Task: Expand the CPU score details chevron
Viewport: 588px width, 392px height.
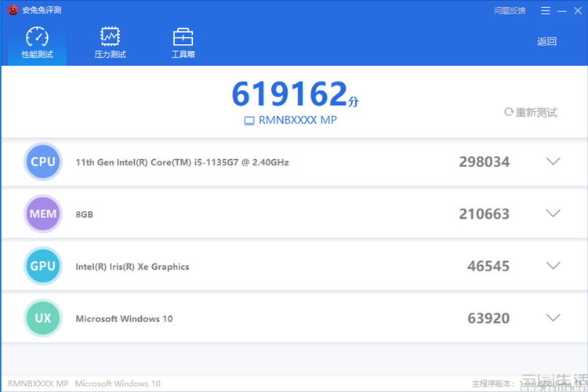Action: [554, 162]
